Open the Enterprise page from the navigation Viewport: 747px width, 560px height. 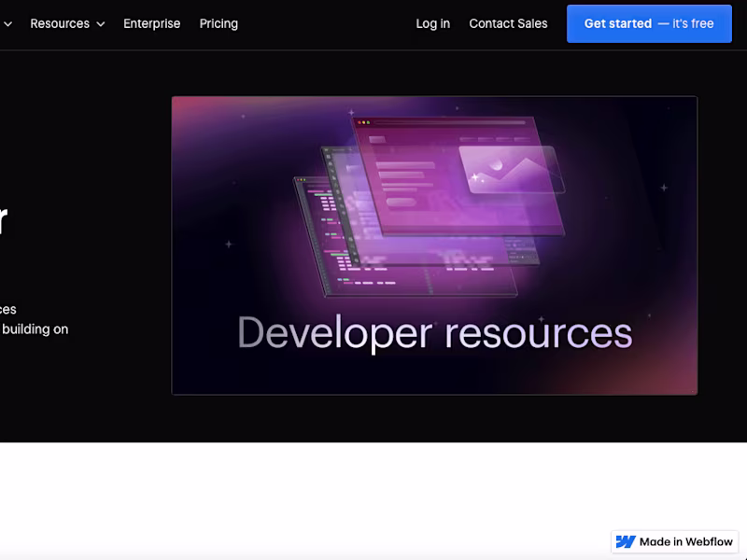152,23
